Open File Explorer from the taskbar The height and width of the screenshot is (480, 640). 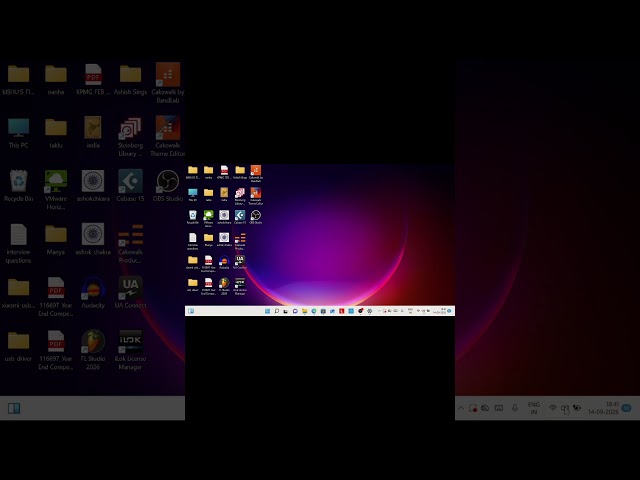tap(304, 311)
